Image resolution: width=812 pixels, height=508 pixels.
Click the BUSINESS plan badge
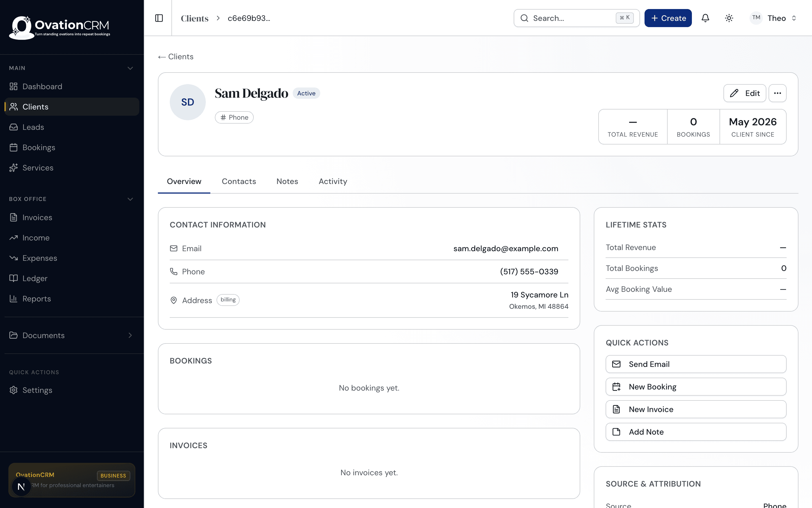[x=113, y=476]
